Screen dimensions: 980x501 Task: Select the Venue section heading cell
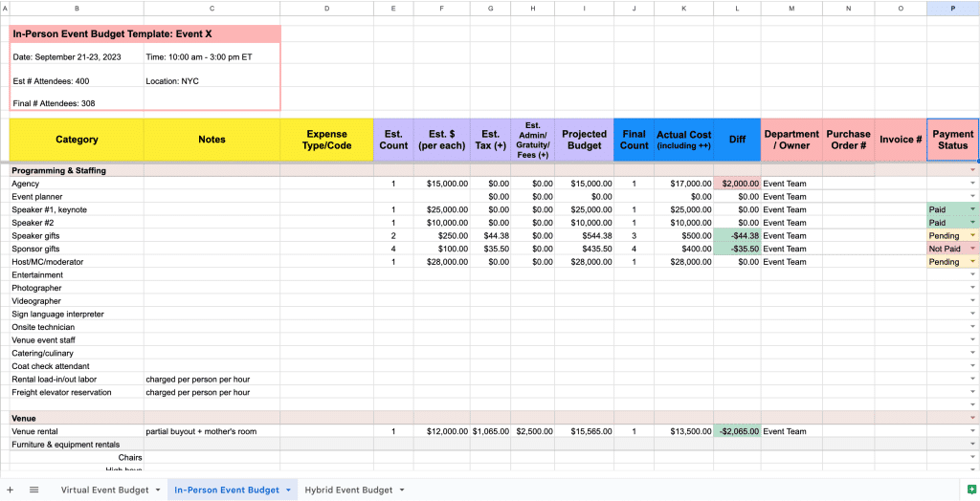tap(77, 418)
